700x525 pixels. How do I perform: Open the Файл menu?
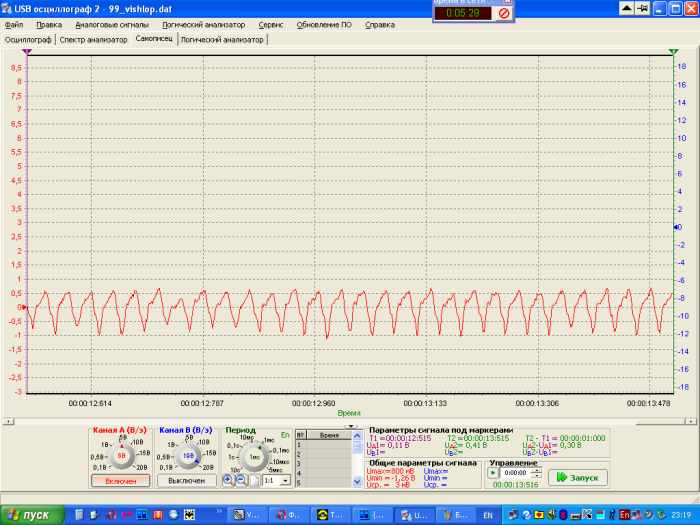14,25
